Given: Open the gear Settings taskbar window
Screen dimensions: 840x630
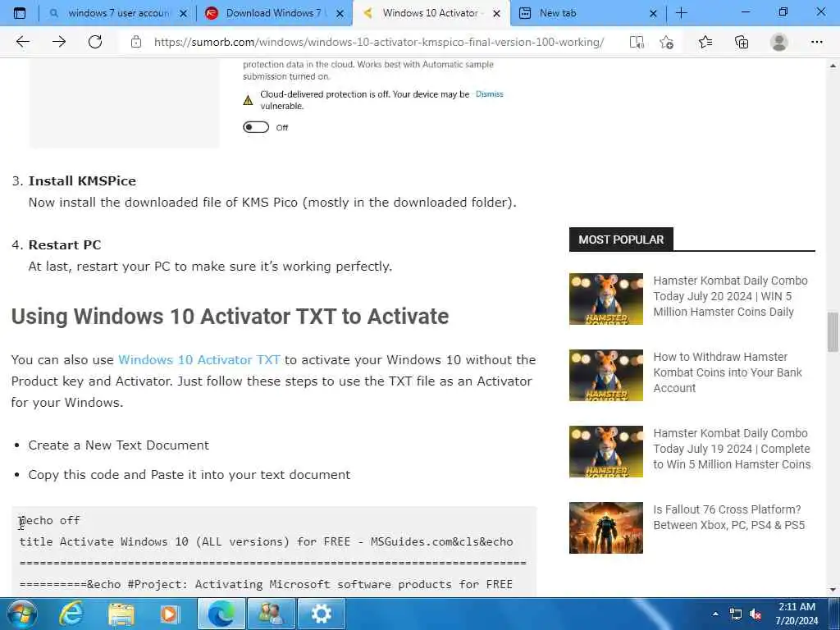Looking at the screenshot, I should (x=322, y=614).
